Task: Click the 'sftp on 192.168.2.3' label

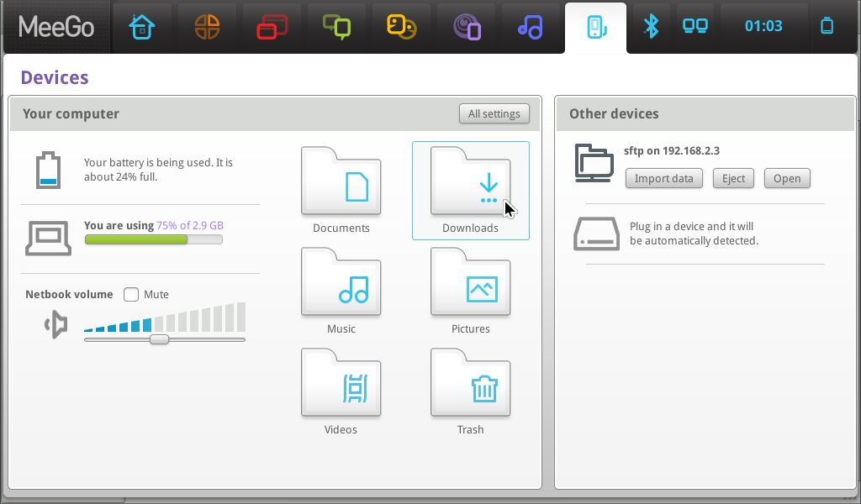Action: pos(672,151)
